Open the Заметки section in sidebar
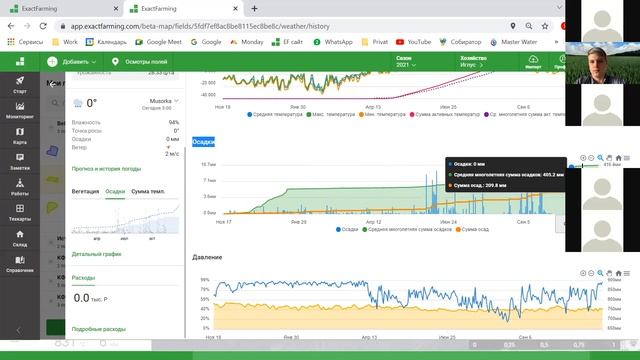Screen dimensions: 640x360 pos(20,162)
